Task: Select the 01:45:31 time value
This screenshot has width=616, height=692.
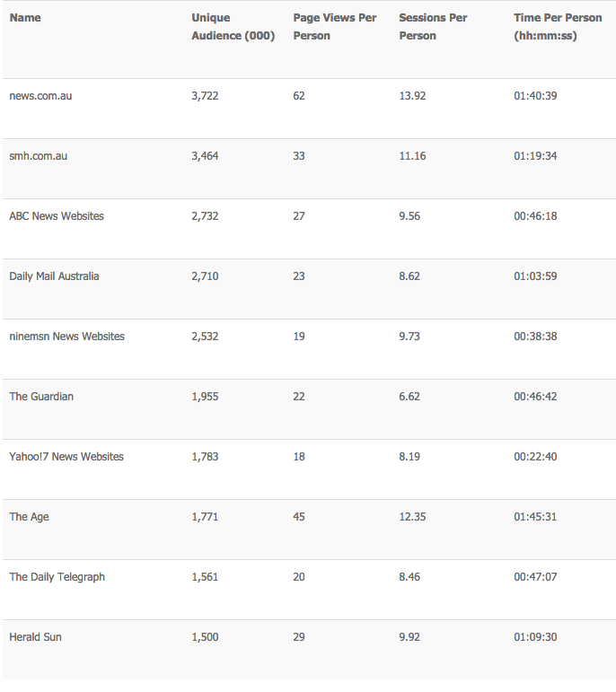Action: pyautogui.click(x=535, y=517)
